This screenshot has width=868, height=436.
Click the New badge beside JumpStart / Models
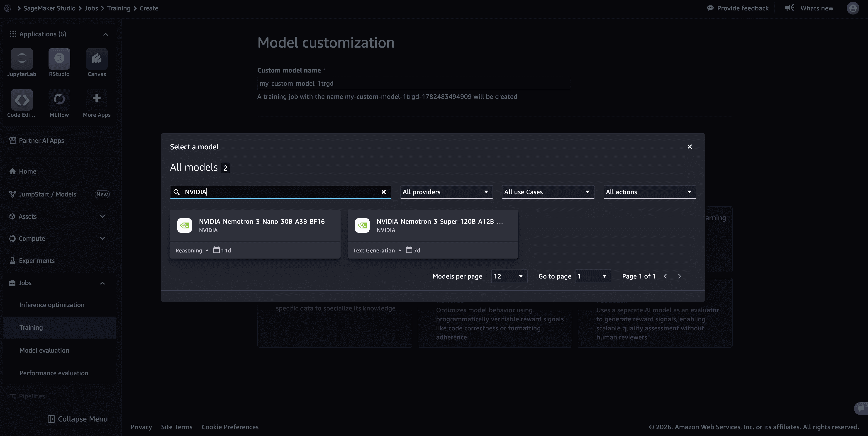(102, 194)
